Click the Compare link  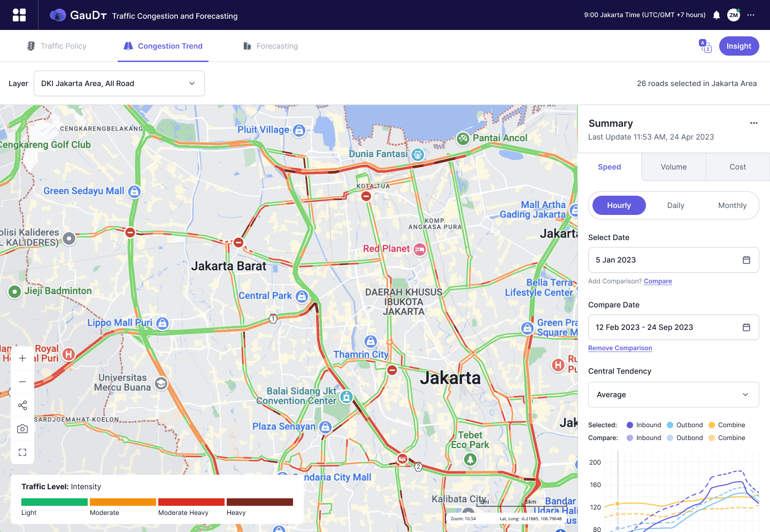coord(658,281)
